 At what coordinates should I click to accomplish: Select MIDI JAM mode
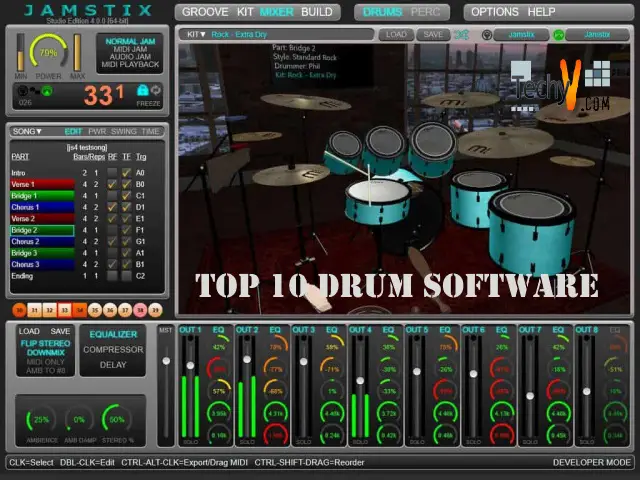pos(130,49)
